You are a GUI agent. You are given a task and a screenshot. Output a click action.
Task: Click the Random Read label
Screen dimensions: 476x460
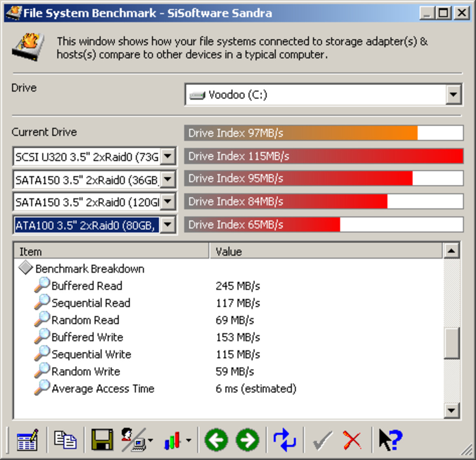pyautogui.click(x=85, y=320)
